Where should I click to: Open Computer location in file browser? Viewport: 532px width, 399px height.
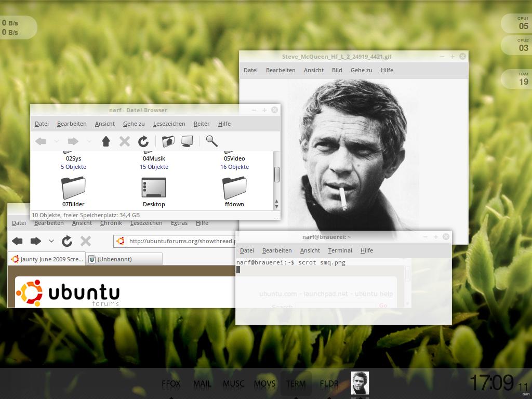tap(187, 141)
